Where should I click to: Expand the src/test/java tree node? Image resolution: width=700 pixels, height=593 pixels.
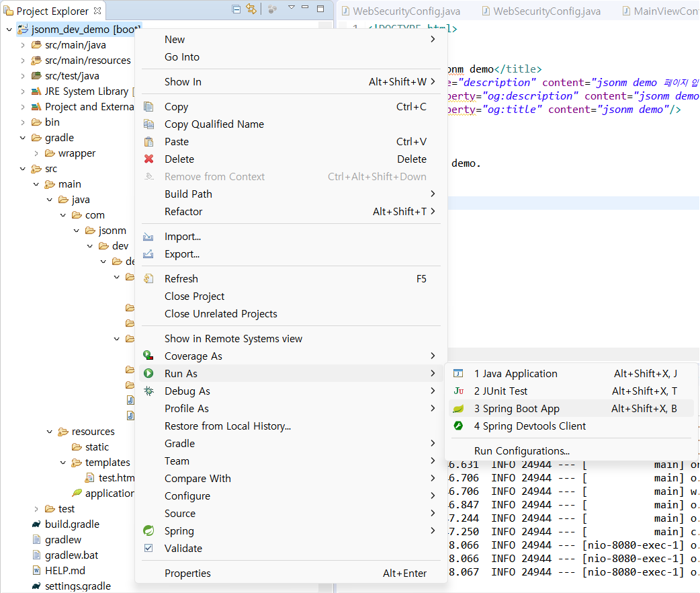[x=23, y=76]
